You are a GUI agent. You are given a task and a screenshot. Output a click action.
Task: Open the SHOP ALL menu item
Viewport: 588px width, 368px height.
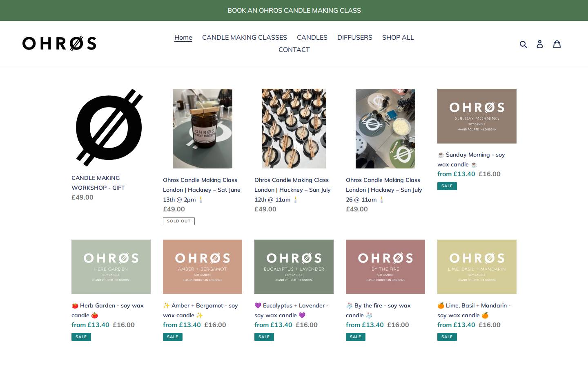(398, 37)
